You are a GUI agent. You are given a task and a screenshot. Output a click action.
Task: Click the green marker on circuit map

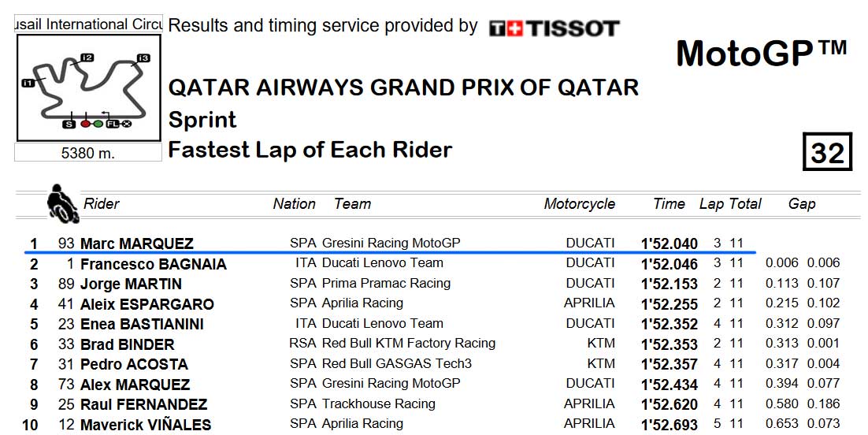coord(98,124)
